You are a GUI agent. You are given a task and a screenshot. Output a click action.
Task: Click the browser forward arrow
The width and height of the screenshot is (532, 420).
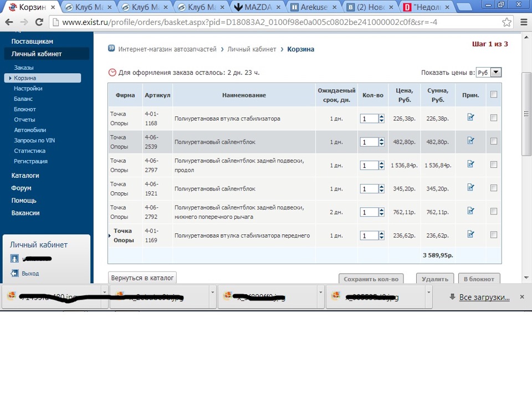(24, 22)
